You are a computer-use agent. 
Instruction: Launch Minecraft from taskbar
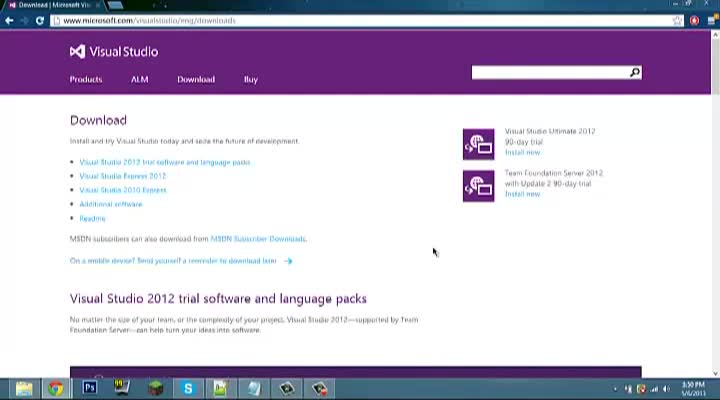[x=156, y=389]
